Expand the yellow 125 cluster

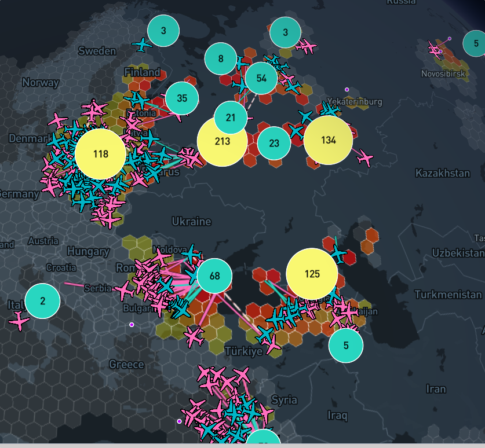click(312, 274)
